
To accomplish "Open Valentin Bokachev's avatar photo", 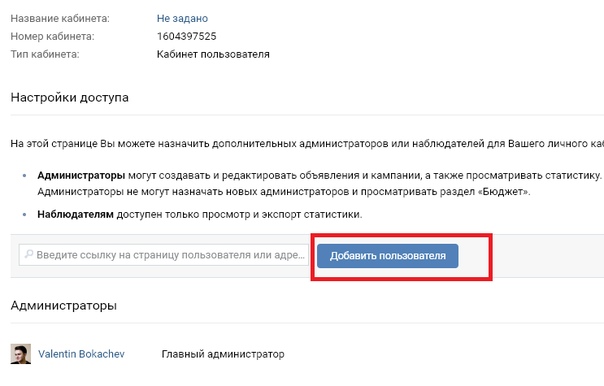I will [x=21, y=354].
